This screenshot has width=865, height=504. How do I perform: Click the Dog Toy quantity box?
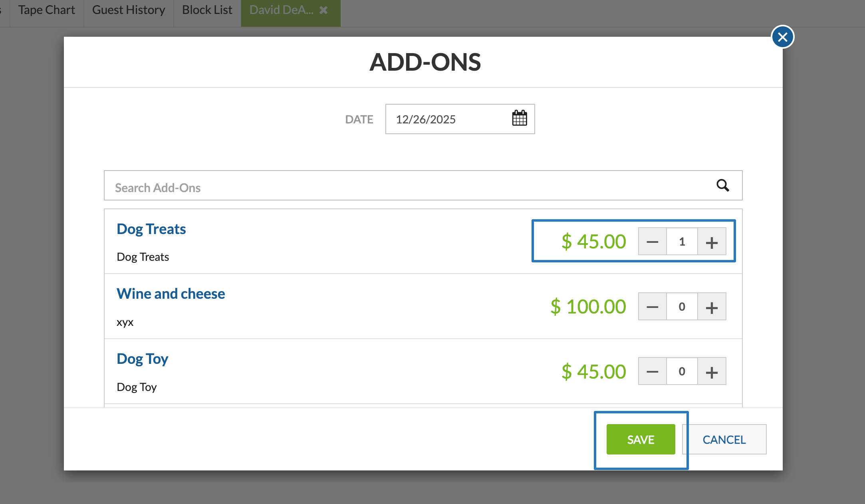pyautogui.click(x=682, y=372)
